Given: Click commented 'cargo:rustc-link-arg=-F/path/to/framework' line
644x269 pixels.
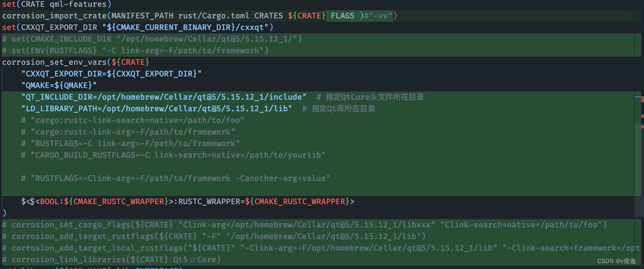Looking at the screenshot, I should [128, 132].
